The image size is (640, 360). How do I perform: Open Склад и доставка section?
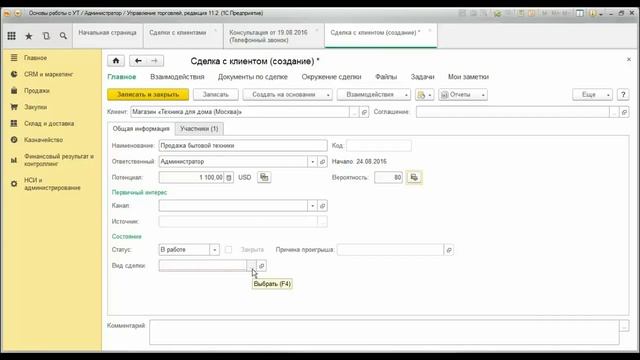(49, 123)
